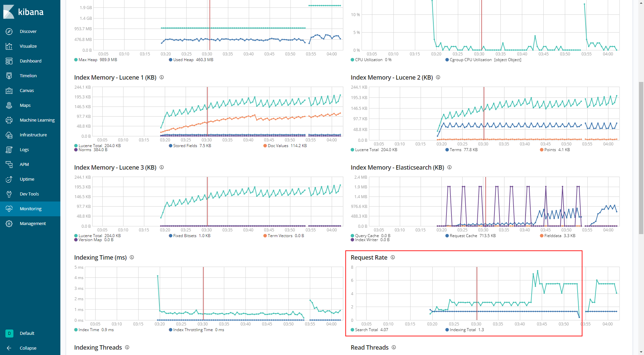644x355 pixels.
Task: Select the Monitoring menu item
Action: 30,209
